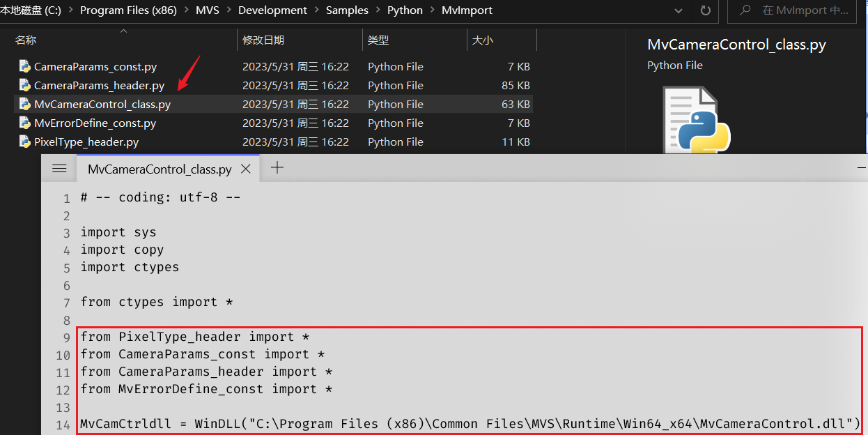Click line 'from MvErrorDefine_const import *'
868x435 pixels.
[x=206, y=389]
